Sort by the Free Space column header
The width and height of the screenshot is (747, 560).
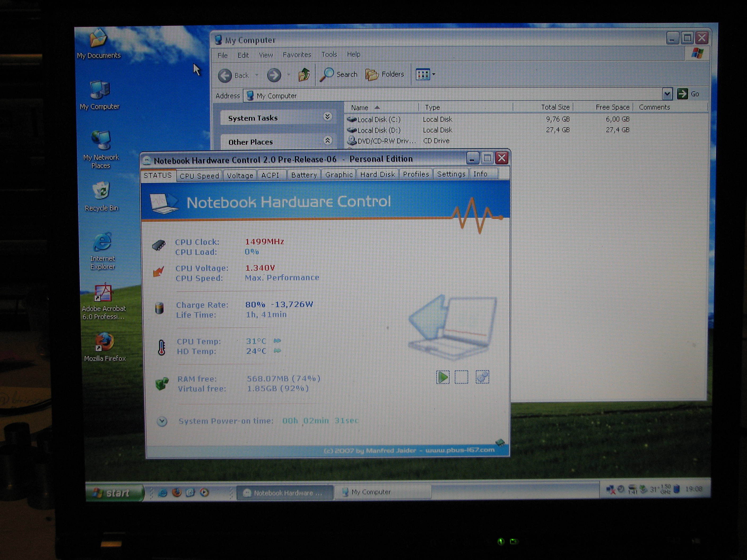[603, 107]
